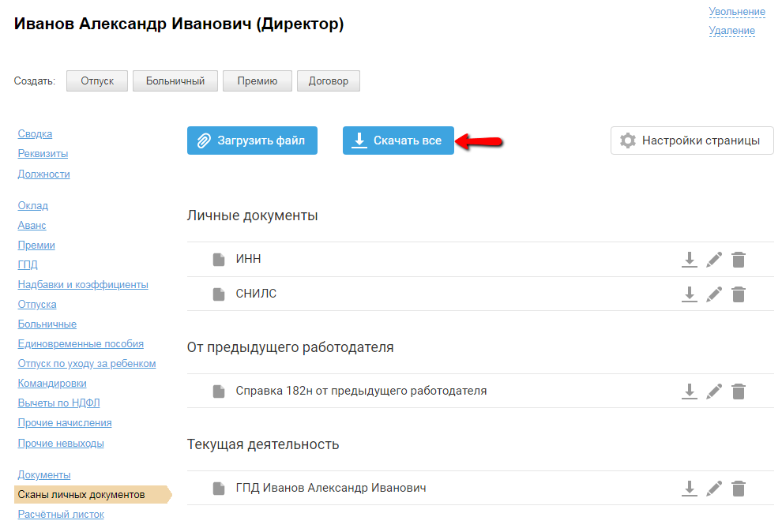Open the Увольнение link
The height and width of the screenshot is (532, 782).
[x=737, y=12]
